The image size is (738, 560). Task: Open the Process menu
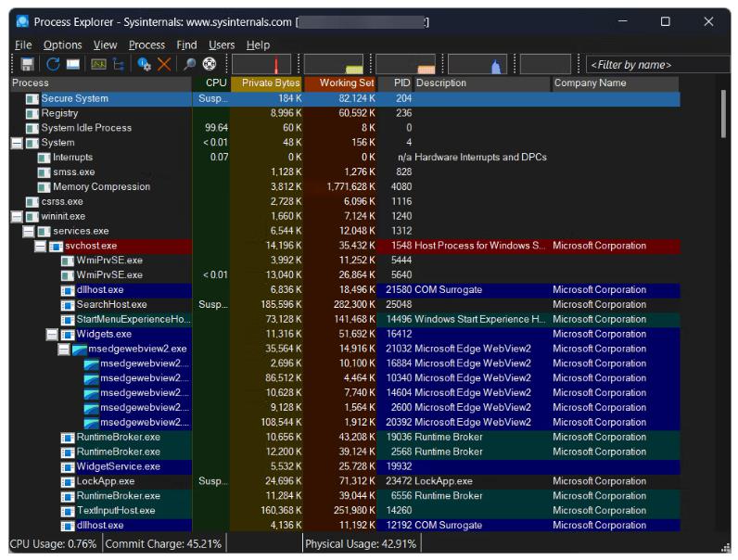point(146,45)
